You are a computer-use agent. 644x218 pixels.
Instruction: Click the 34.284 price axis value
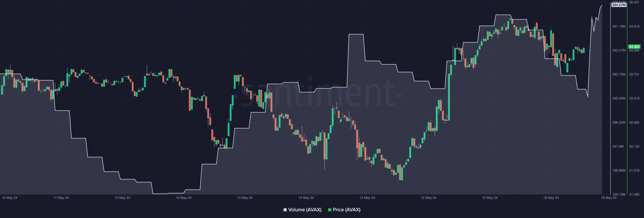click(x=634, y=51)
